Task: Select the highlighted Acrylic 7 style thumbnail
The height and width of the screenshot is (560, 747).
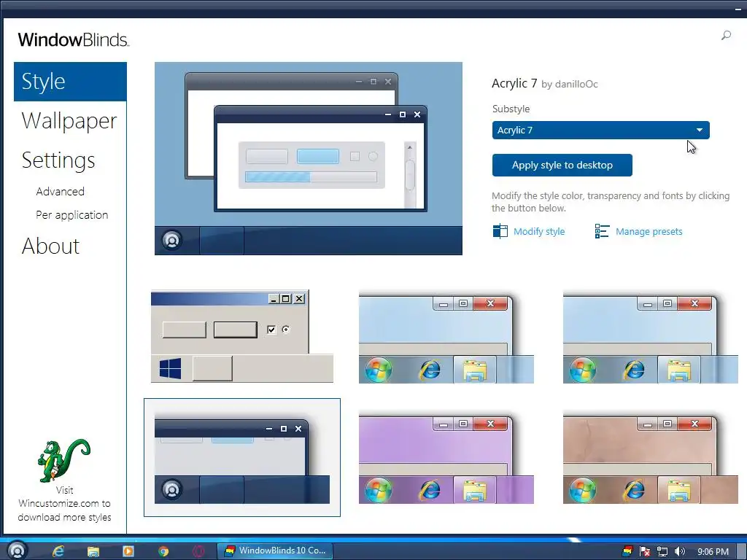Action: point(242,458)
